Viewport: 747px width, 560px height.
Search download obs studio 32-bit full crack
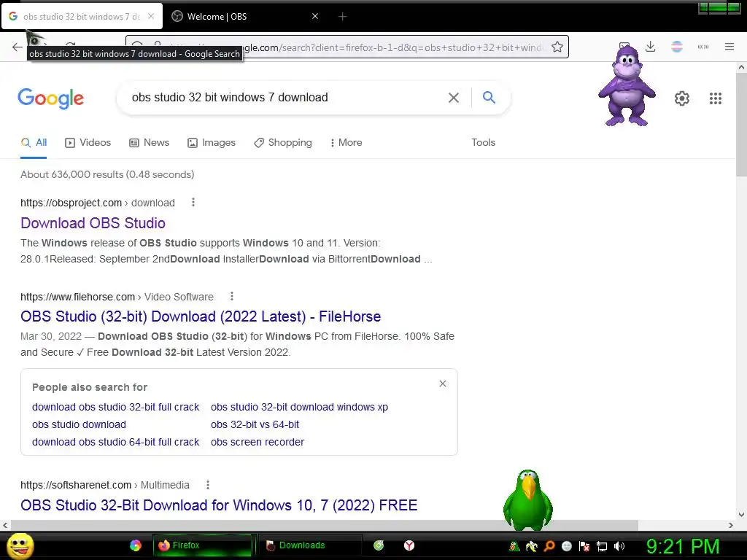pos(115,407)
